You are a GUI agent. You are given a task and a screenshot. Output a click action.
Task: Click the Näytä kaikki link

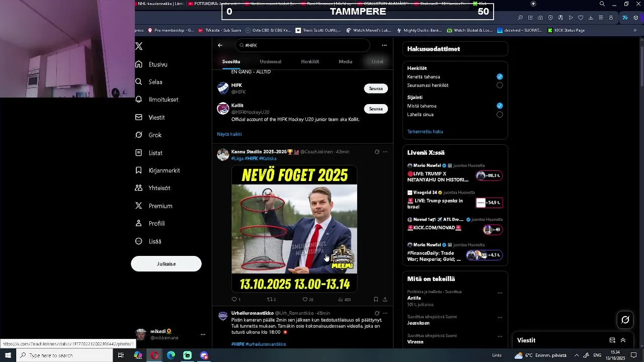229,134
